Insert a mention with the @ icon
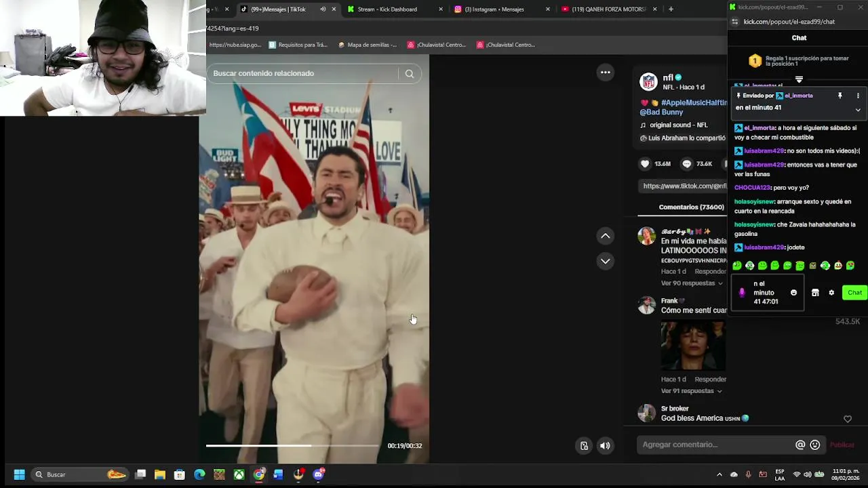868x488 pixels. pos(800,445)
